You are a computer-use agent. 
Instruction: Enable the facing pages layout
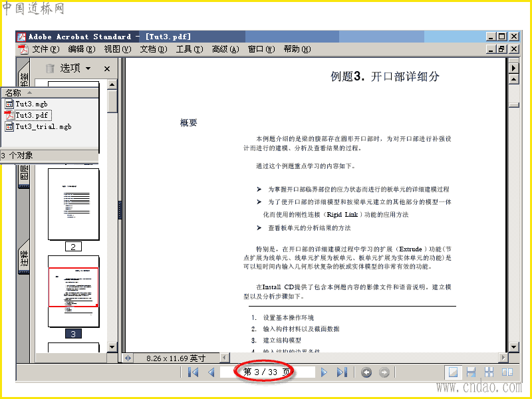507,372
